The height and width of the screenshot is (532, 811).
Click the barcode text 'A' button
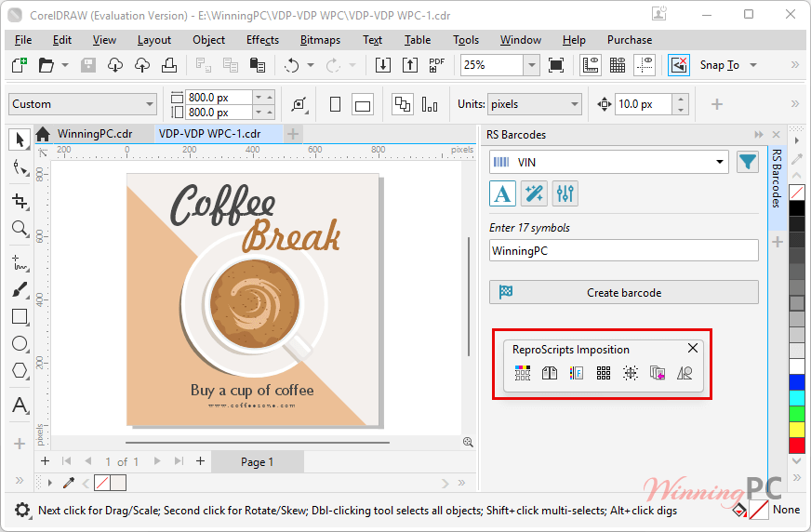(x=502, y=193)
